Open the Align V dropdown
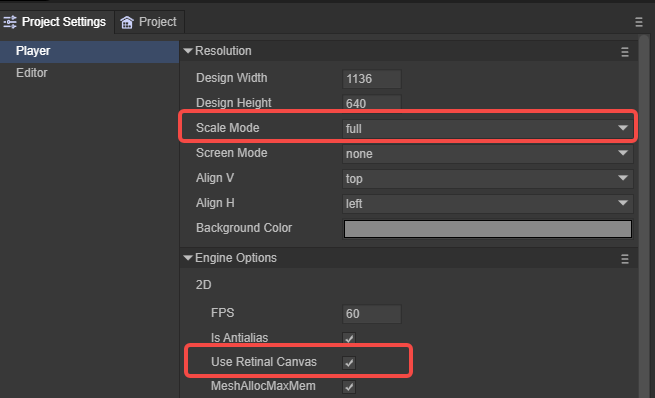The image size is (655, 398). click(487, 178)
